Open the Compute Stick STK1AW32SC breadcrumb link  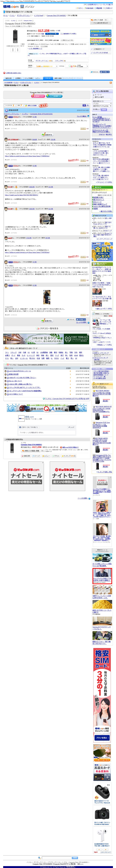(x=56, y=15)
